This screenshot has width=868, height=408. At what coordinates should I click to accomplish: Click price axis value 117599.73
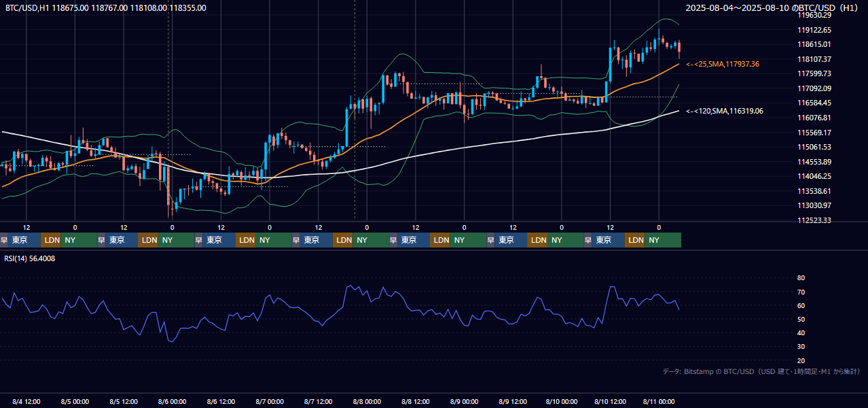coord(814,73)
